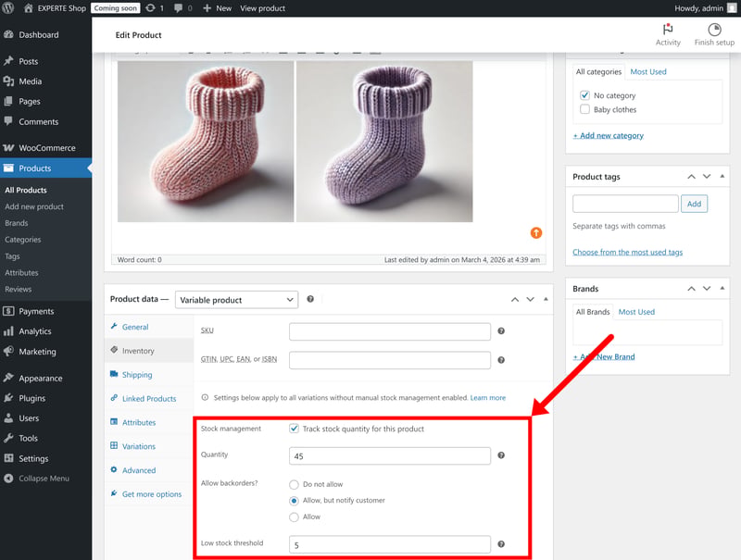Image resolution: width=741 pixels, height=560 pixels.
Task: Click the Quantity input field
Action: point(389,455)
